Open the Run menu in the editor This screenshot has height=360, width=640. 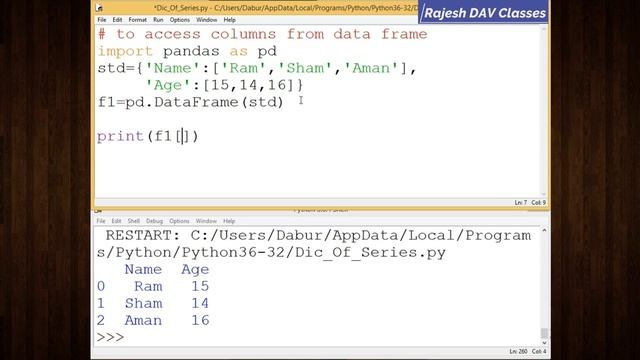pyautogui.click(x=158, y=20)
